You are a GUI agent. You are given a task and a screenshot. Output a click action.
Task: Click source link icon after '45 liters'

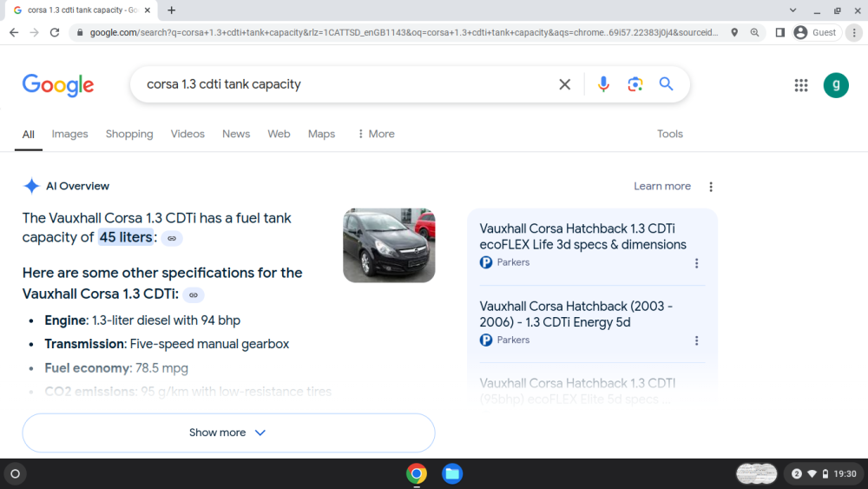pyautogui.click(x=172, y=238)
